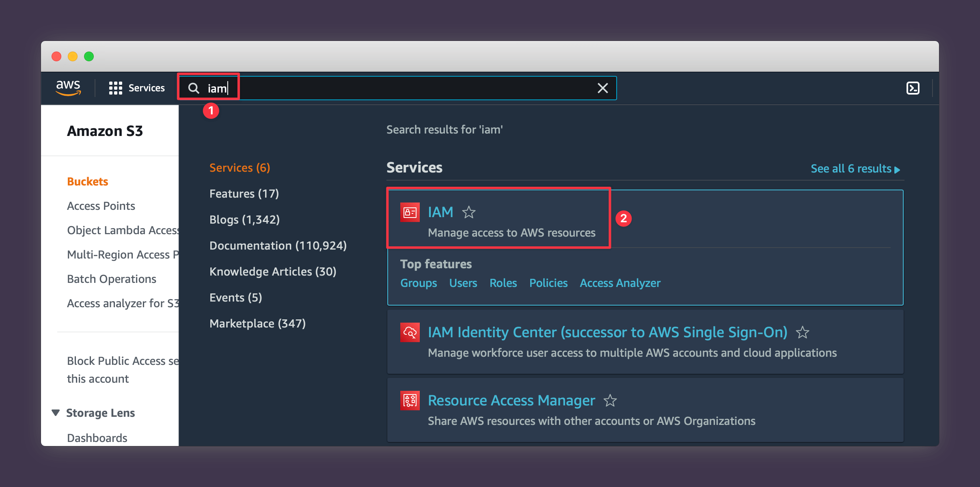Favorite Resource Access Manager with star
This screenshot has height=487, width=980.
(x=610, y=401)
